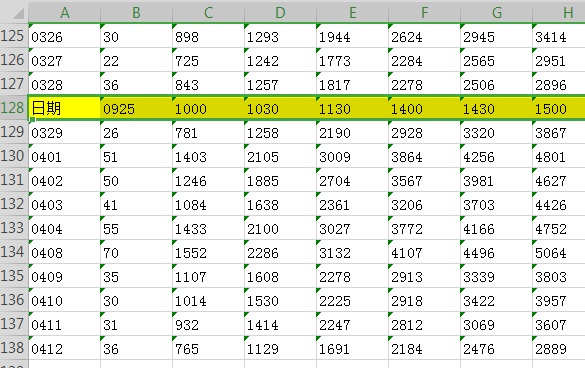Click the fill handle on cell A128
The height and width of the screenshot is (368, 585).
point(32,119)
